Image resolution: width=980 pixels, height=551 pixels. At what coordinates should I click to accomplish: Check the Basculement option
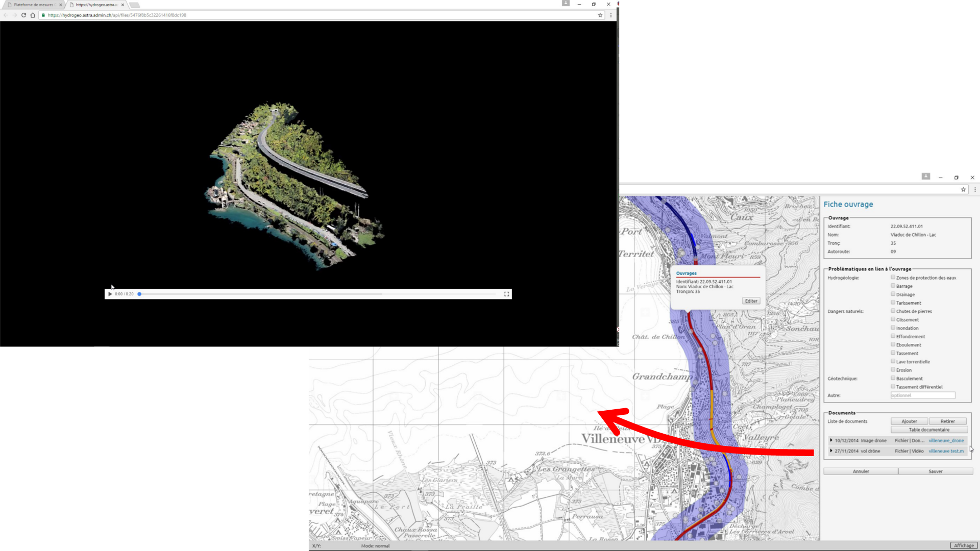893,378
